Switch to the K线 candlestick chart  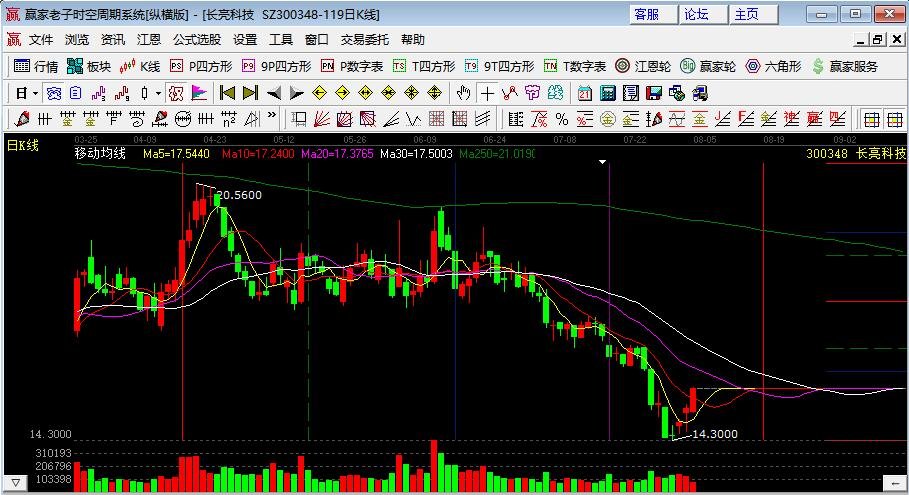click(x=140, y=67)
